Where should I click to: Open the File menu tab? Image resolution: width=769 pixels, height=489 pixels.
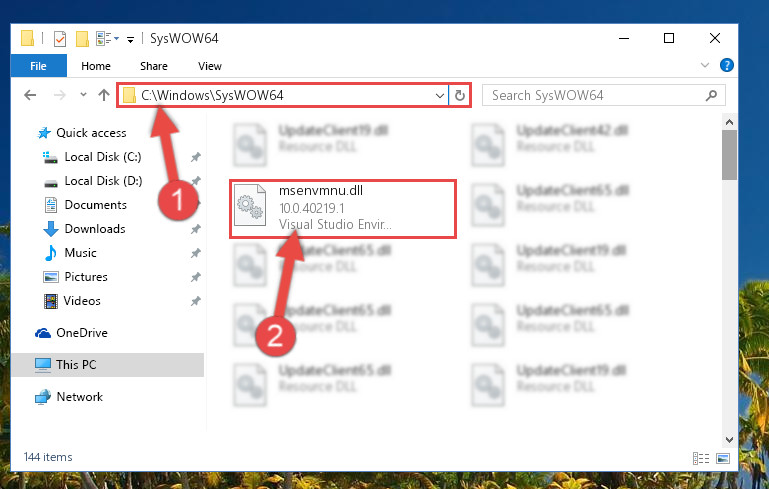(38, 66)
